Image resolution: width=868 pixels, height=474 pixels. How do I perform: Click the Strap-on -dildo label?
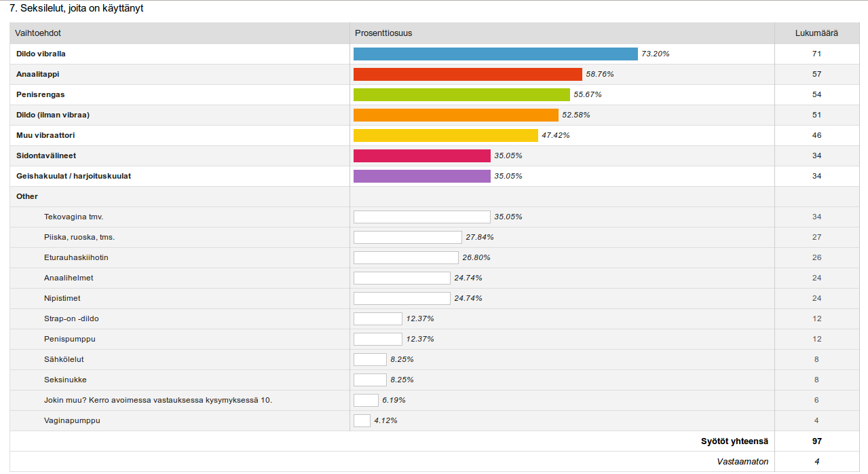click(x=71, y=318)
